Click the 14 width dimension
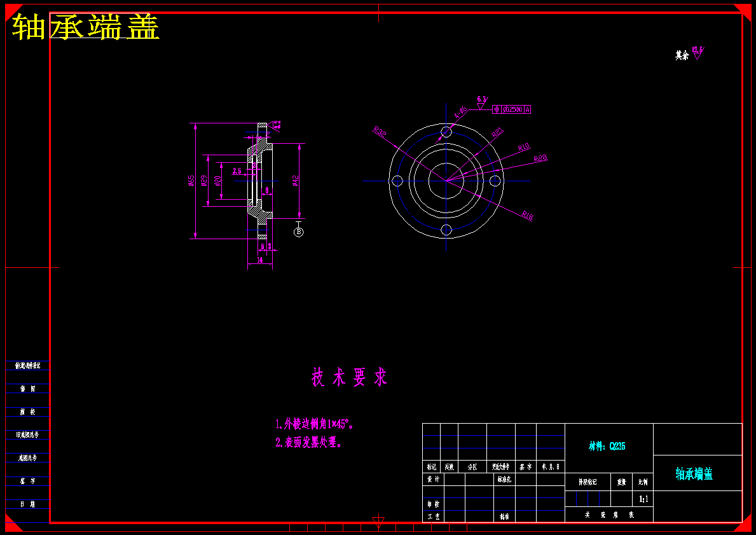The width and height of the screenshot is (756, 535). (x=259, y=260)
